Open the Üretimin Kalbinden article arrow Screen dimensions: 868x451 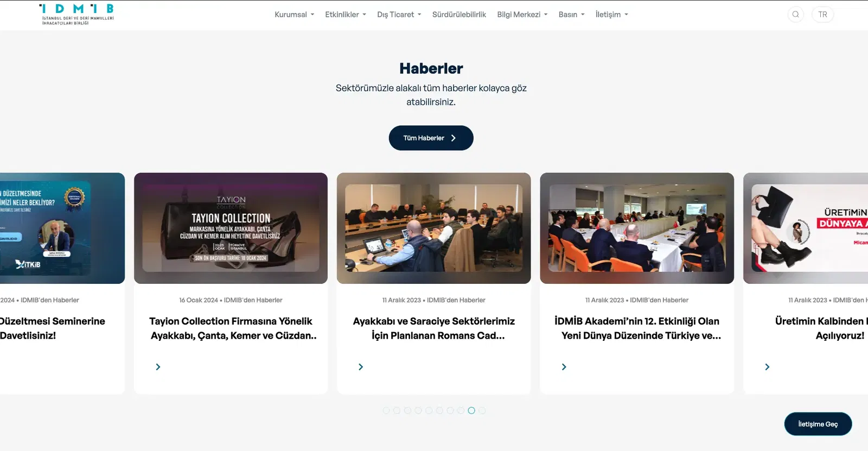pyautogui.click(x=767, y=367)
